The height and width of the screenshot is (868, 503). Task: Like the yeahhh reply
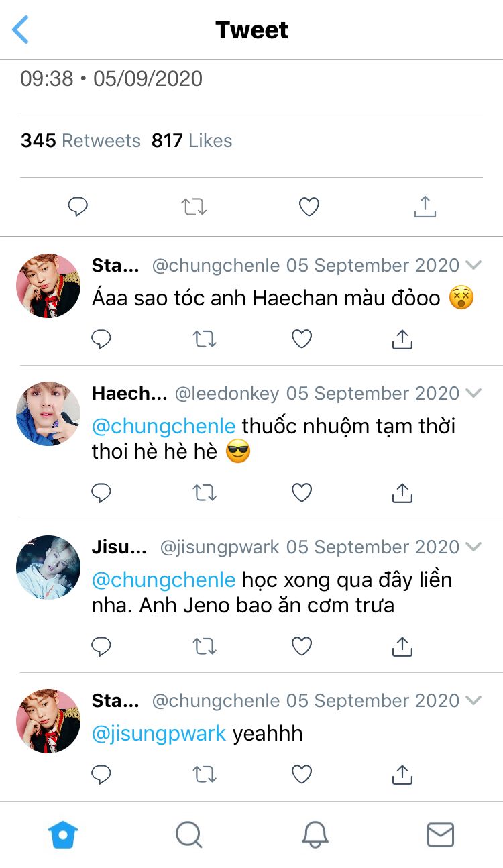pos(302,775)
